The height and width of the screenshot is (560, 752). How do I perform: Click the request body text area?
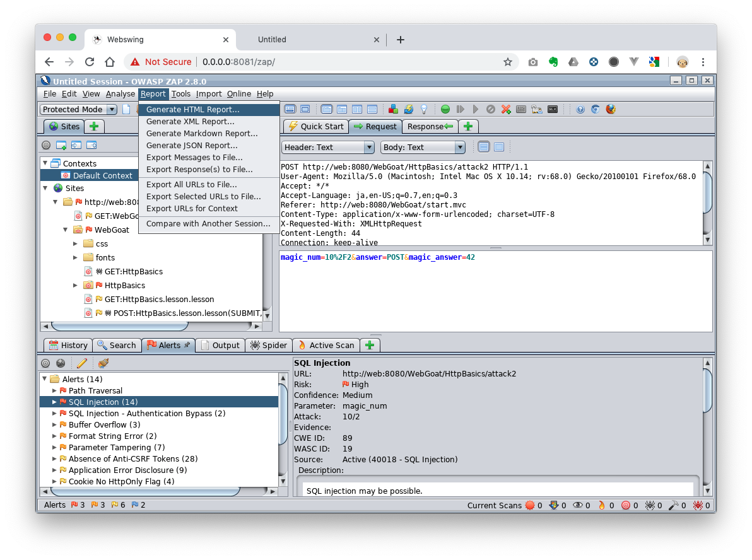495,291
